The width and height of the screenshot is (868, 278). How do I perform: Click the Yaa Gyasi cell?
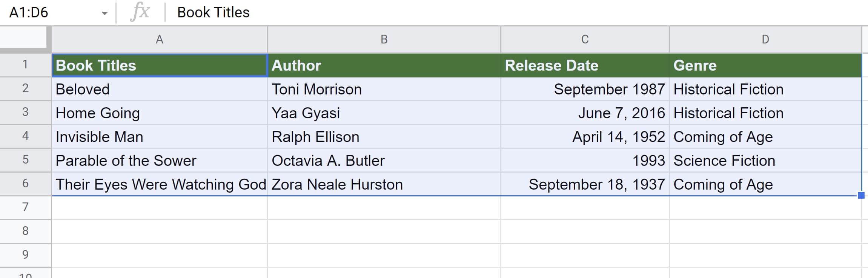[x=384, y=113]
